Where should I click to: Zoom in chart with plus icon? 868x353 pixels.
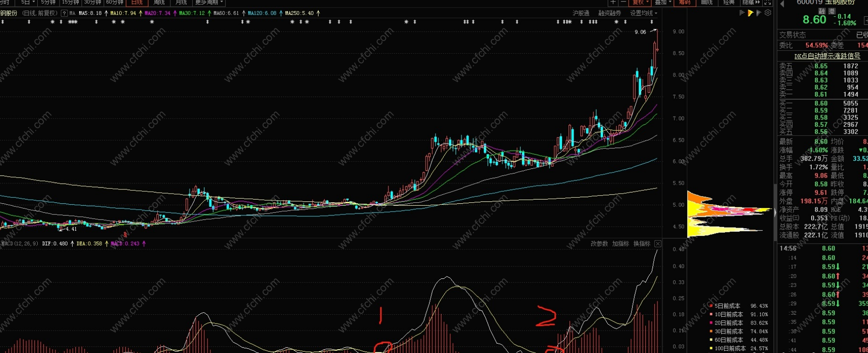(613, 2)
